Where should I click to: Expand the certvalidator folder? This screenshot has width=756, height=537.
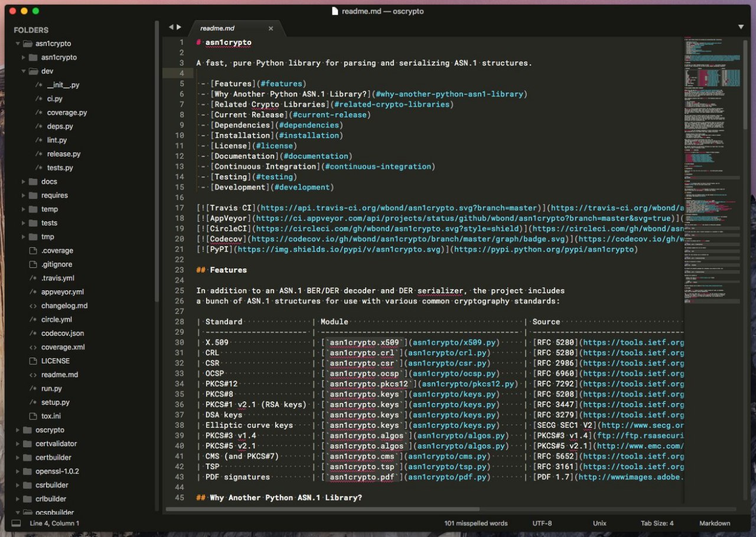[18, 444]
